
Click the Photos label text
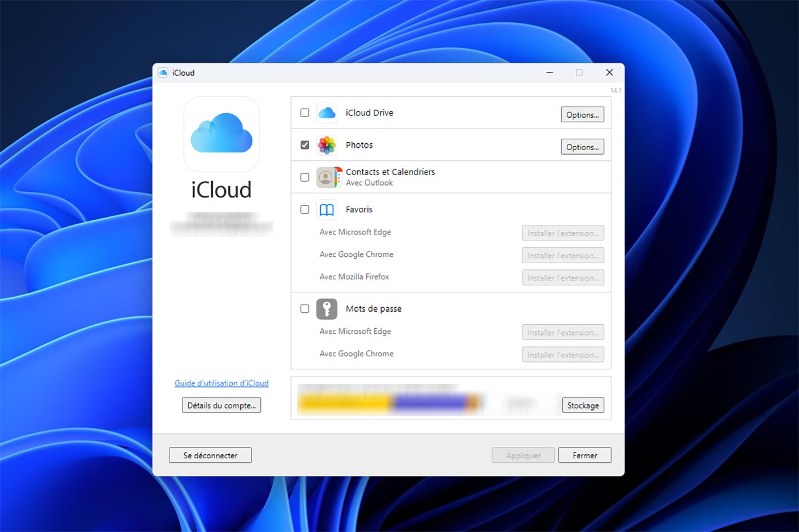tap(359, 145)
